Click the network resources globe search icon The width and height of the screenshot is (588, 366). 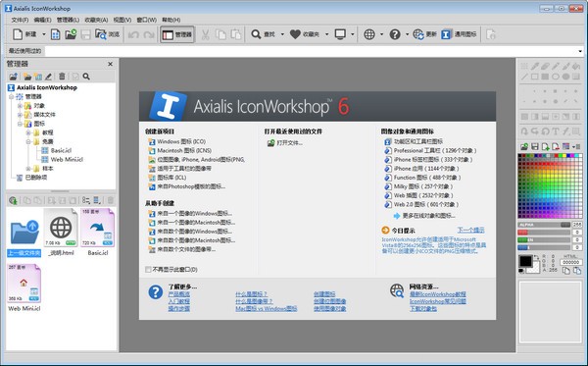(397, 290)
